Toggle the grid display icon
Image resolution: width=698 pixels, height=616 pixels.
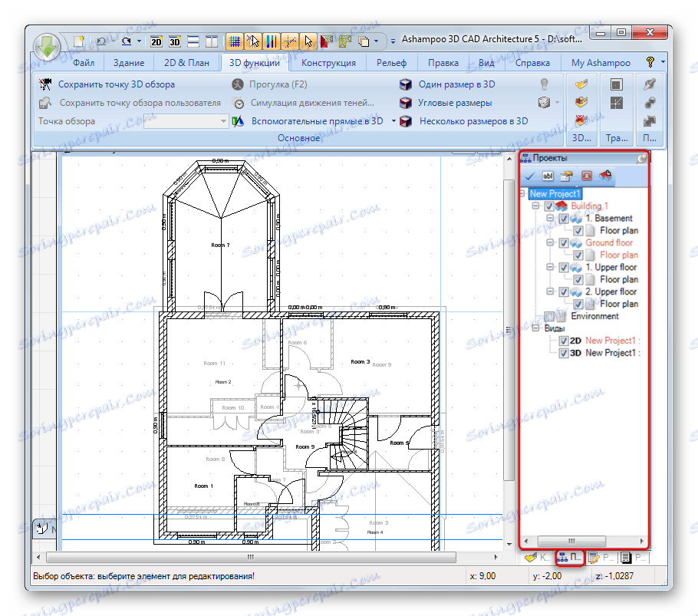pyautogui.click(x=234, y=40)
